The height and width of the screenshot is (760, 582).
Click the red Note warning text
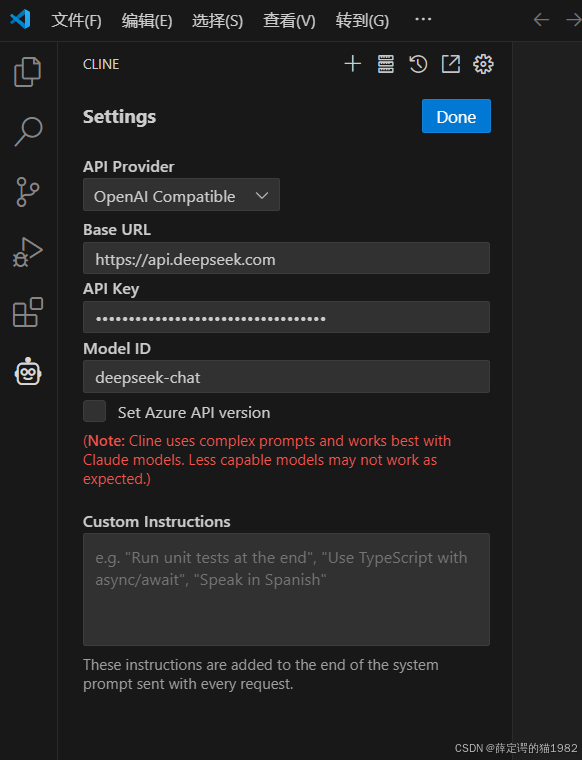(x=267, y=459)
